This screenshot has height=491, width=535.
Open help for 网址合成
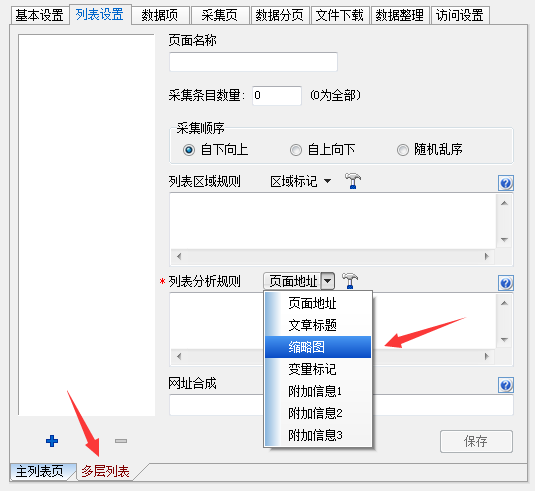(x=506, y=385)
